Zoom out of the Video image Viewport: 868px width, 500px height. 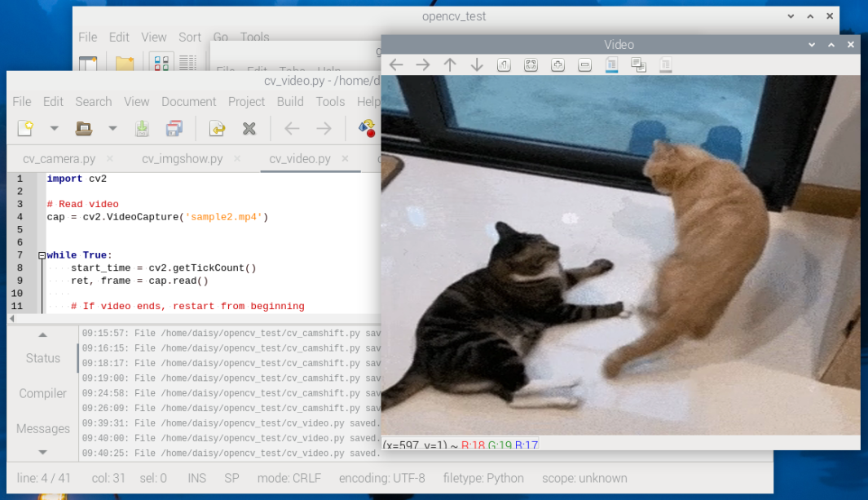click(584, 64)
